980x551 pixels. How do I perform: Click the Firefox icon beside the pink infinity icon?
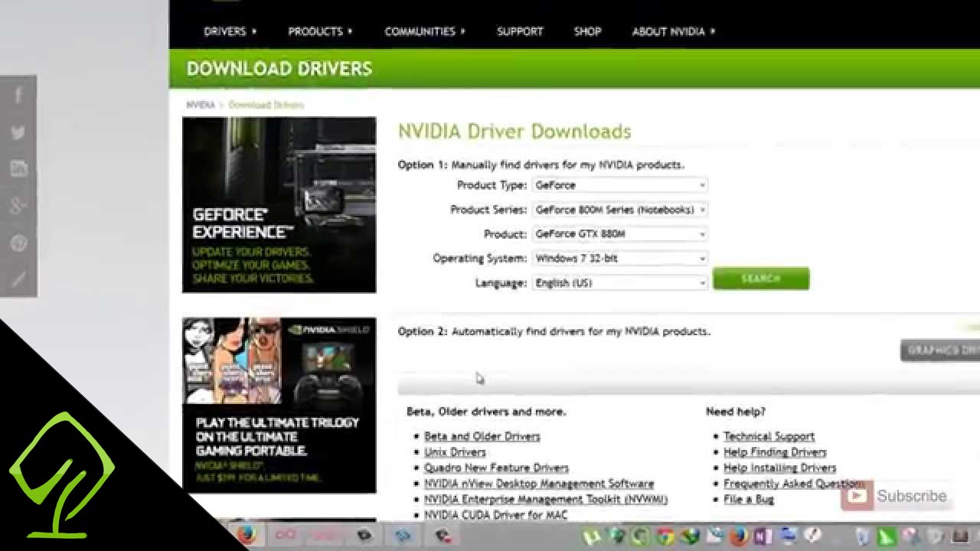click(247, 535)
